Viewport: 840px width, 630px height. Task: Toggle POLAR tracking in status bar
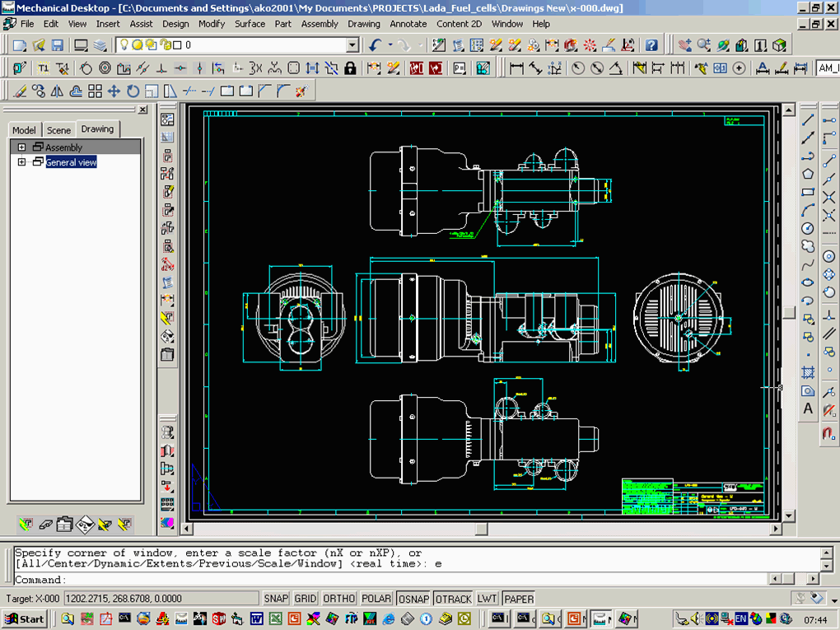tap(376, 599)
